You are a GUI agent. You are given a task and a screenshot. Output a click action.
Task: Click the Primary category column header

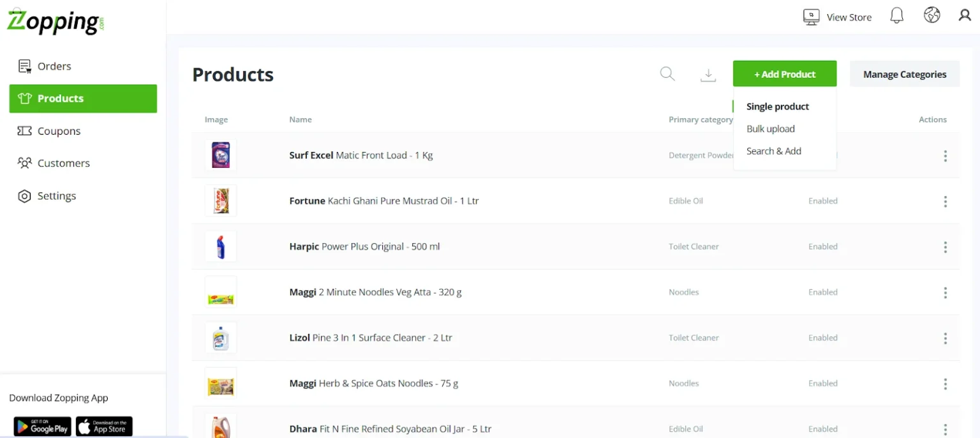(x=701, y=119)
